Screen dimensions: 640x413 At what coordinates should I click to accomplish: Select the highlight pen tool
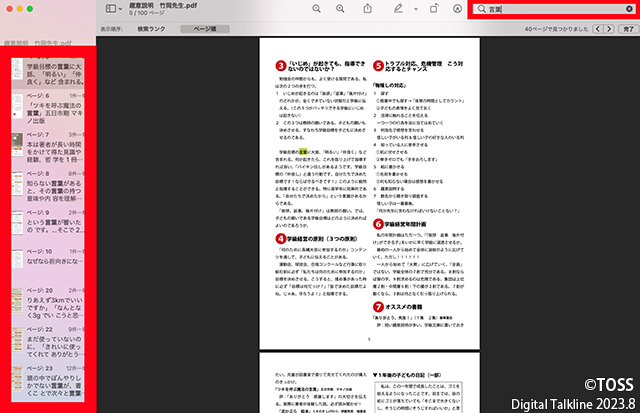click(398, 8)
